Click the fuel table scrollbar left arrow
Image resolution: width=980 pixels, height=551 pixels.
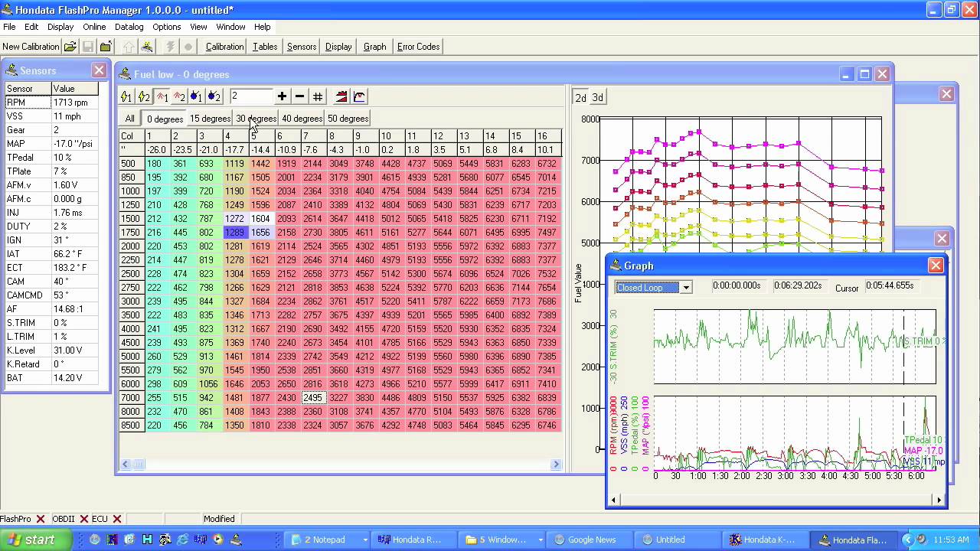126,464
